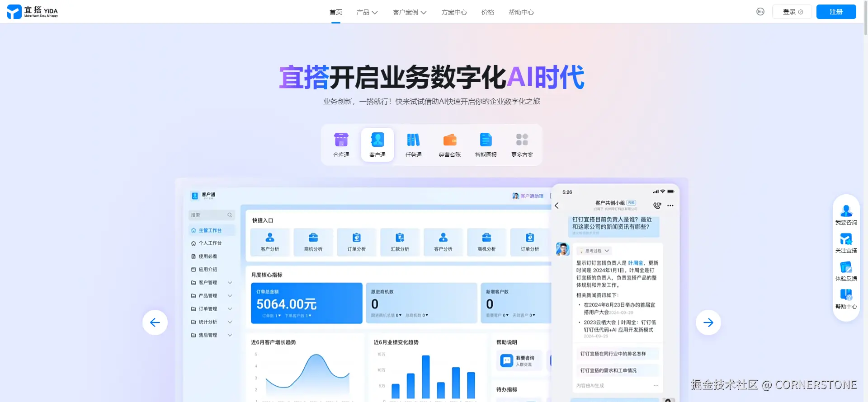The width and height of the screenshot is (868, 402).
Task: Click the 跟进商机数 metric card
Action: 421,303
